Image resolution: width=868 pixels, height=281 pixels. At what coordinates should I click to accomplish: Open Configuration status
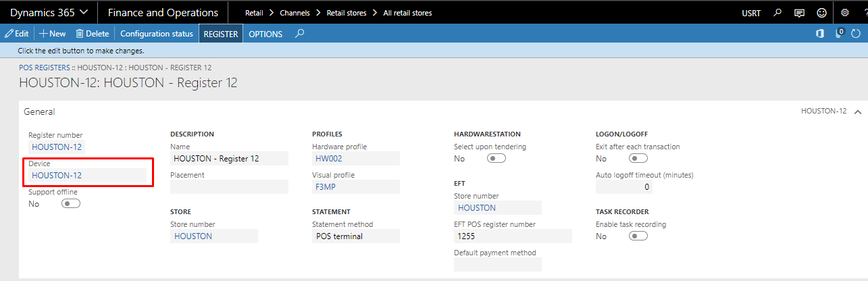point(157,33)
